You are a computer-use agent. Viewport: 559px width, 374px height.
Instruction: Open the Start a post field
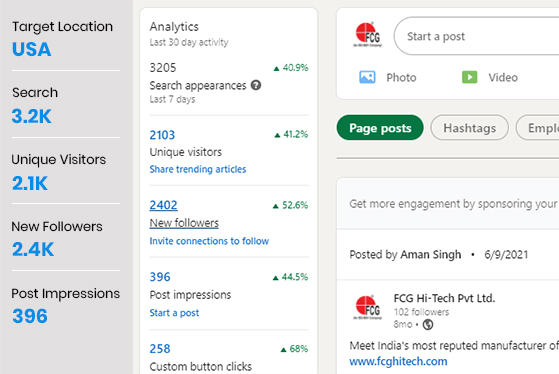pos(477,36)
